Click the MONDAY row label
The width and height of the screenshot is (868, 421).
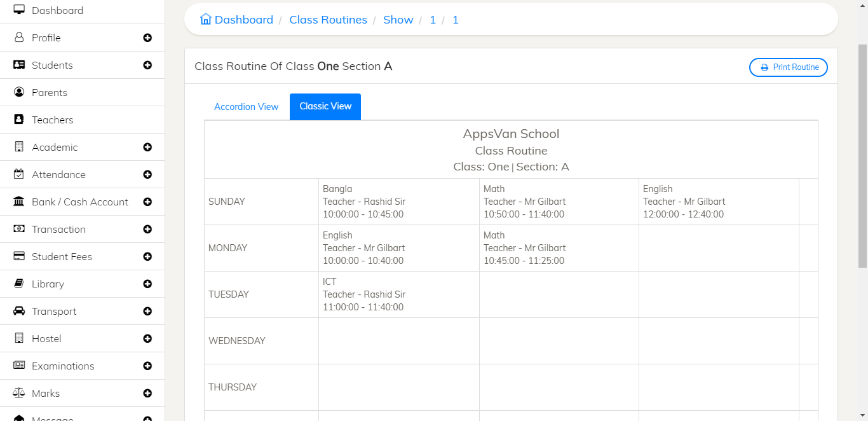tap(228, 248)
